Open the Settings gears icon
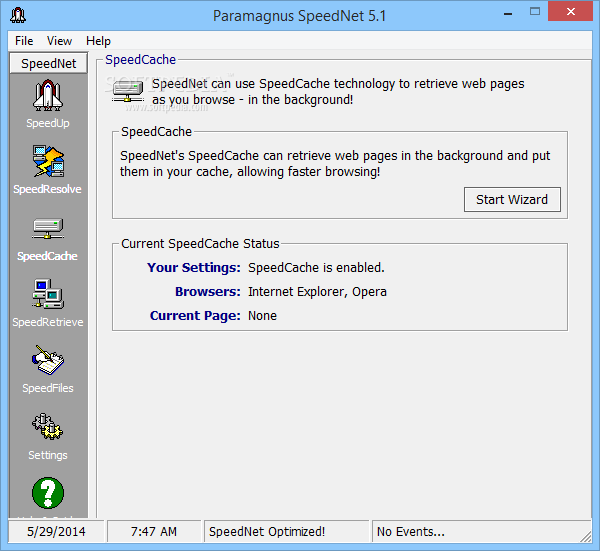This screenshot has width=600, height=551. click(47, 426)
